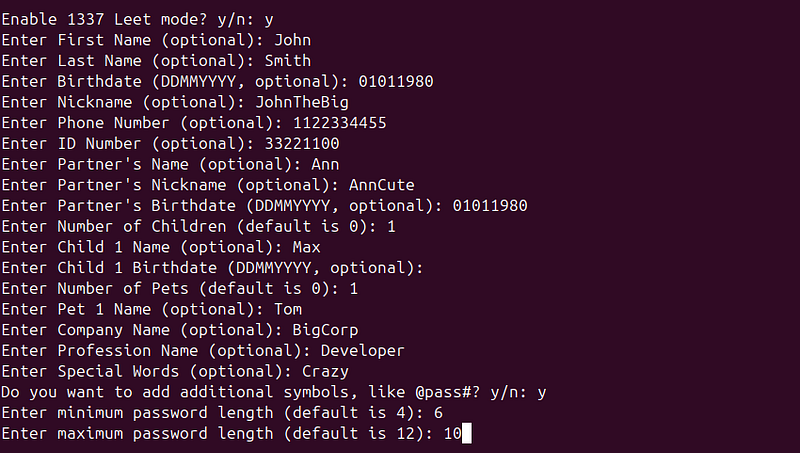Click the child name 'Max'
800x453 pixels.
(x=307, y=247)
